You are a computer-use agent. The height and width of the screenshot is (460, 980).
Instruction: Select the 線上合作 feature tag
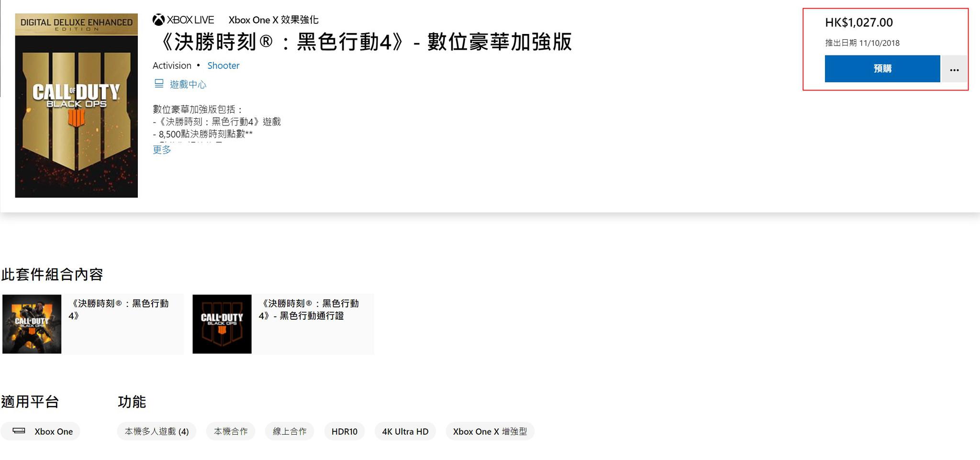click(x=290, y=431)
